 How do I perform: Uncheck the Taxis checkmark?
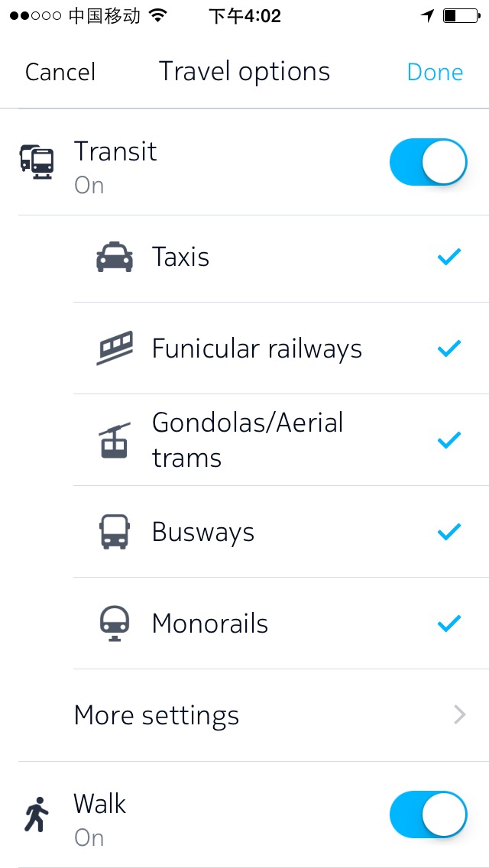tap(449, 257)
